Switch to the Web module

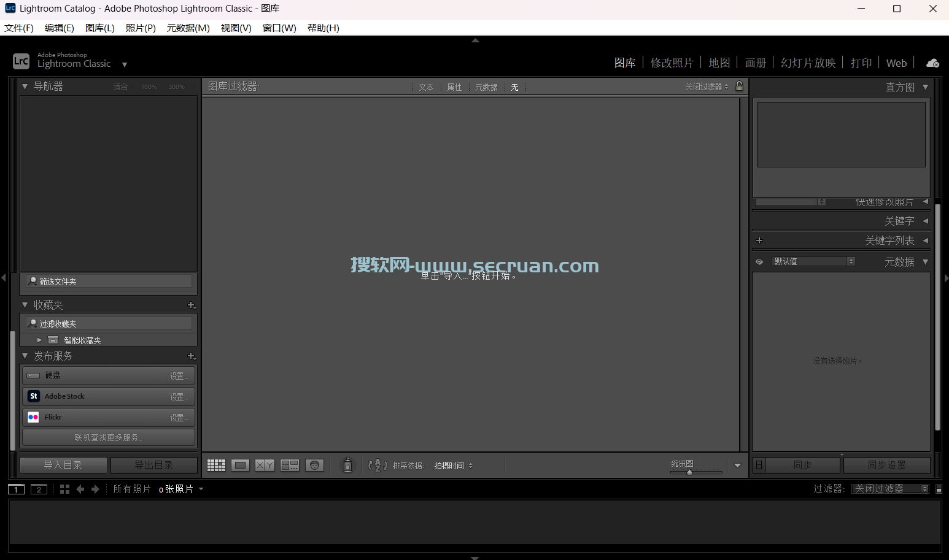click(x=896, y=63)
